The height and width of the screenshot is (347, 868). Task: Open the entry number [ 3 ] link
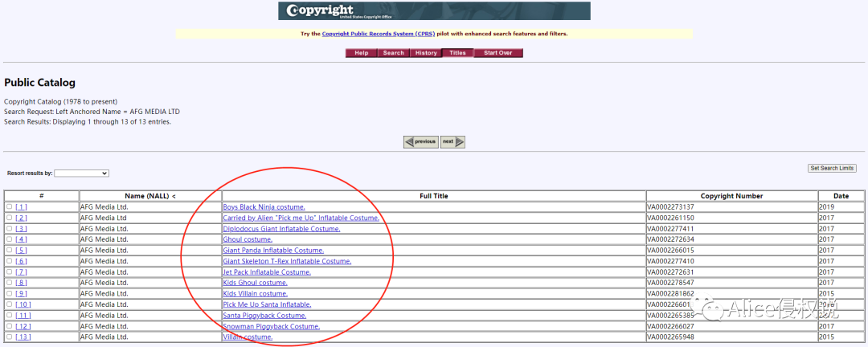(x=21, y=229)
